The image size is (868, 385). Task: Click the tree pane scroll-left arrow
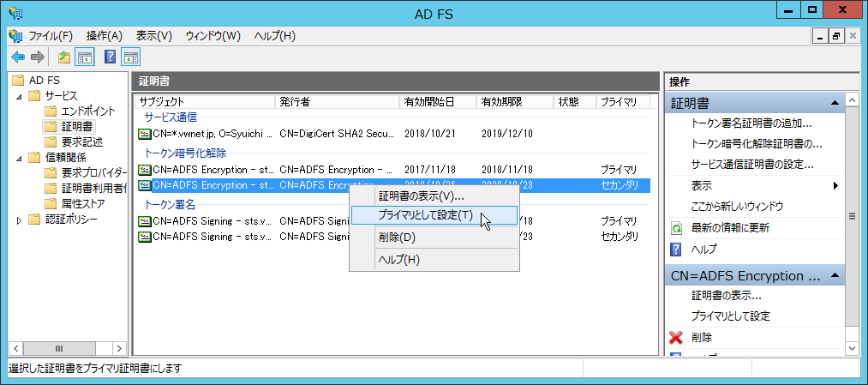pyautogui.click(x=16, y=348)
